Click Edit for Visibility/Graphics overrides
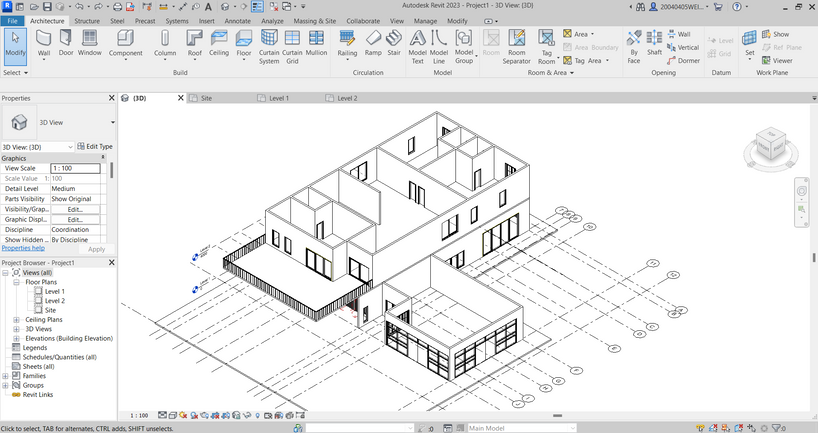The height and width of the screenshot is (433, 818). (75, 209)
